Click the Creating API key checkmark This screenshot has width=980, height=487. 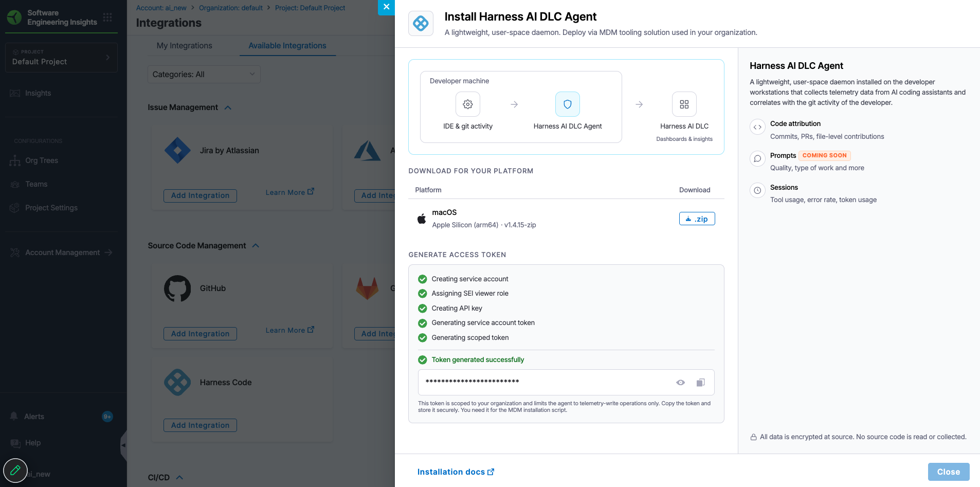[x=422, y=309]
